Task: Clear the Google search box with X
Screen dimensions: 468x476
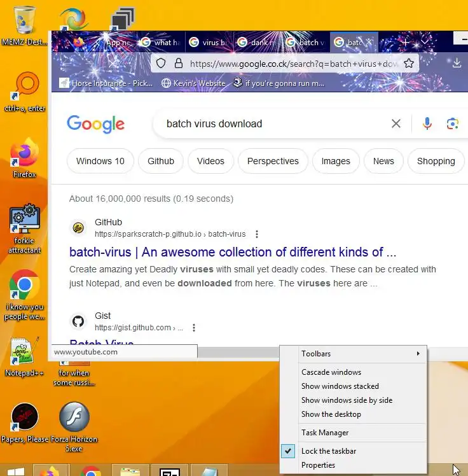Action: point(396,123)
